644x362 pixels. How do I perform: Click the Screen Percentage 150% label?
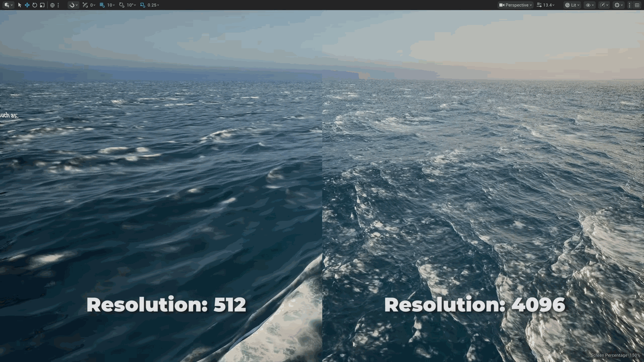click(615, 355)
